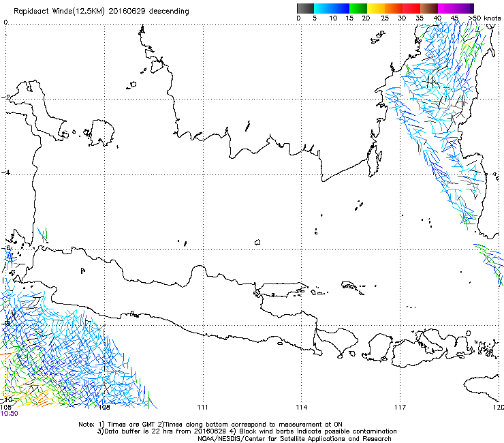The image size is (504, 443).
Task: Click the gray 0-5 knots color segment
Action: click(x=305, y=8)
